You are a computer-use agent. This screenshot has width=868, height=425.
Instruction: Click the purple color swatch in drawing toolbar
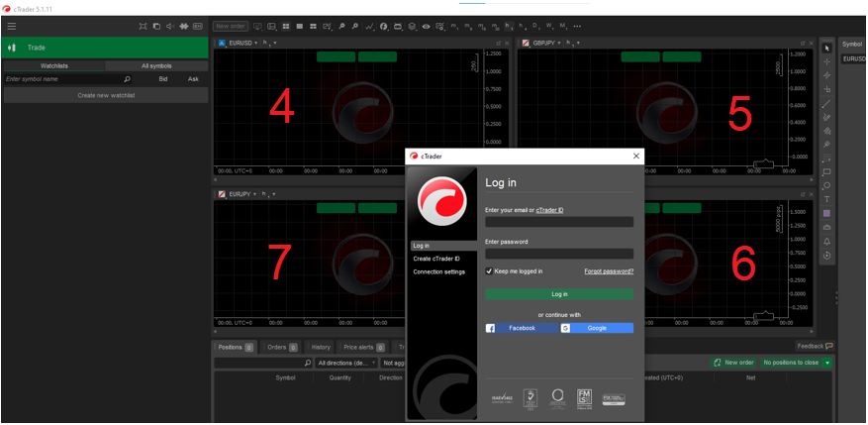[827, 213]
